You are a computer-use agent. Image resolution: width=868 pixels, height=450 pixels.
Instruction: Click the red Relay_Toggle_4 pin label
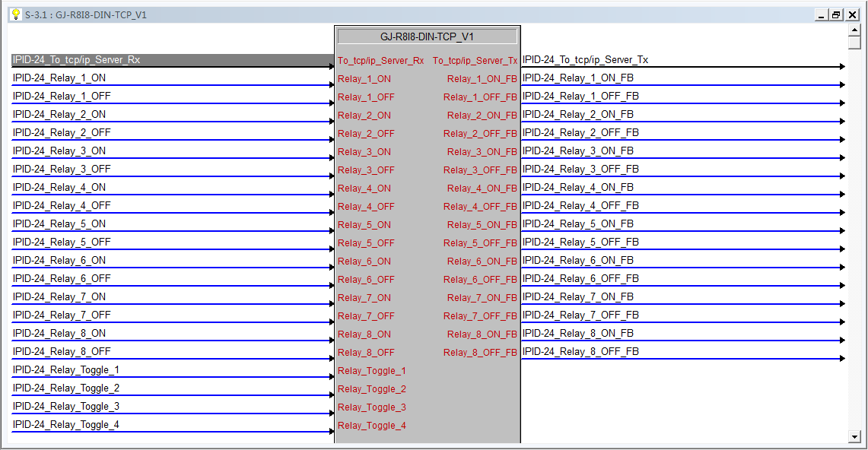click(x=372, y=426)
